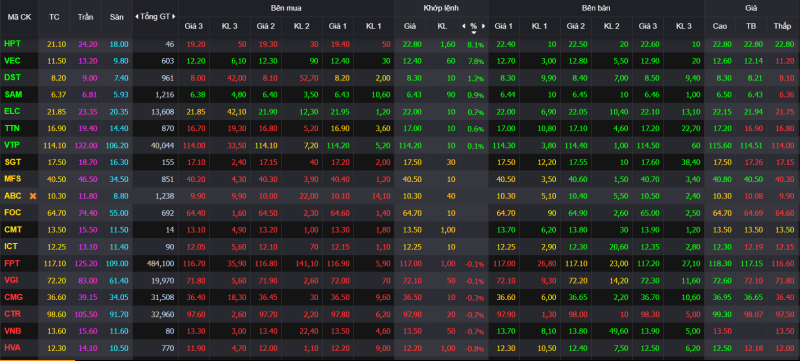Remove ABC using the orange X icon
Image resolution: width=800 pixels, height=361 pixels.
click(x=33, y=196)
